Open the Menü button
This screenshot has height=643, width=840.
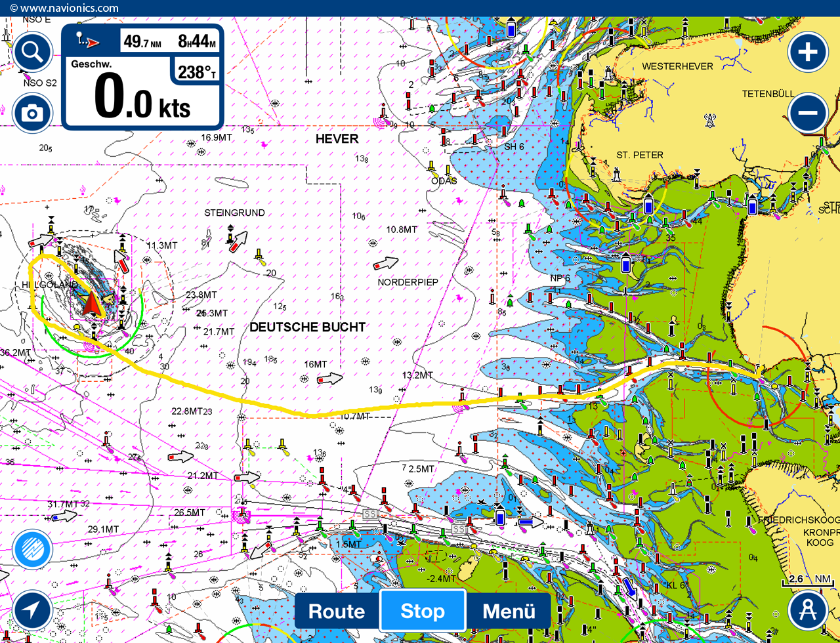click(509, 612)
